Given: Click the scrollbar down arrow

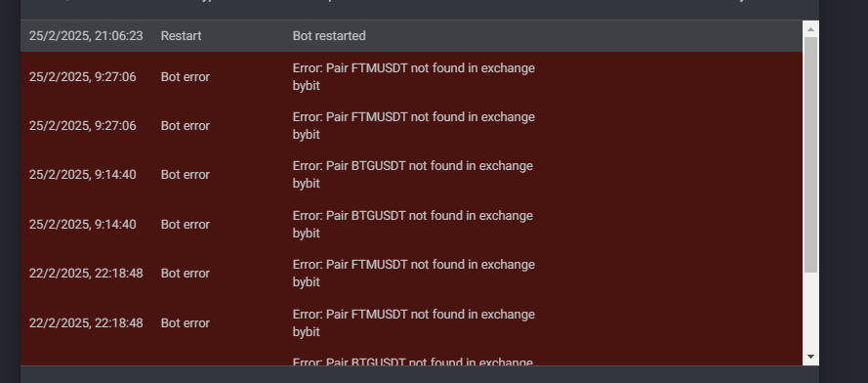Looking at the screenshot, I should 810,357.
